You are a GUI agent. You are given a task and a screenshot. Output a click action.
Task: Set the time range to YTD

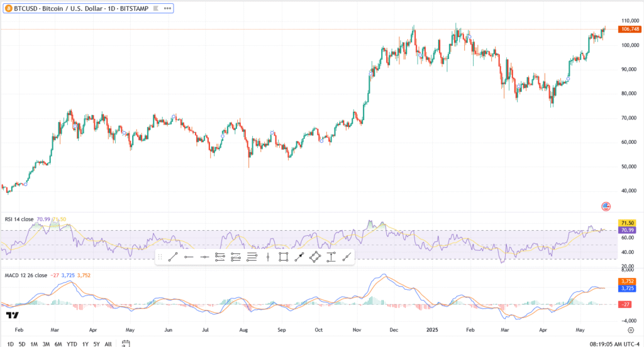tap(72, 344)
